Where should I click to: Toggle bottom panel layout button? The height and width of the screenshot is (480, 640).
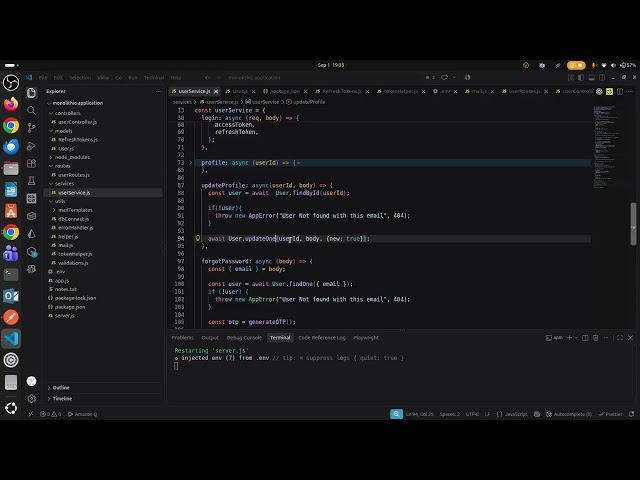[591, 78]
